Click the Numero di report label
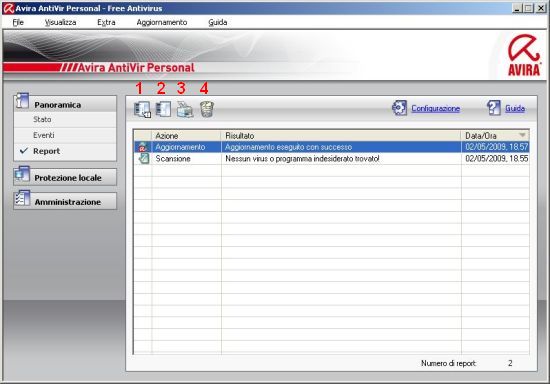This screenshot has width=550, height=384. point(448,363)
